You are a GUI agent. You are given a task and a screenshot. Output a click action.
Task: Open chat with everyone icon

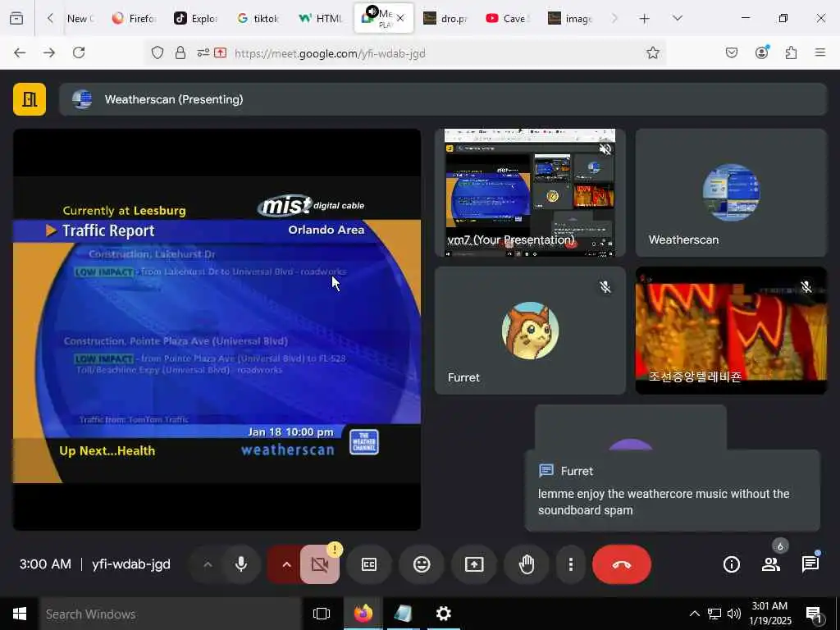(810, 564)
